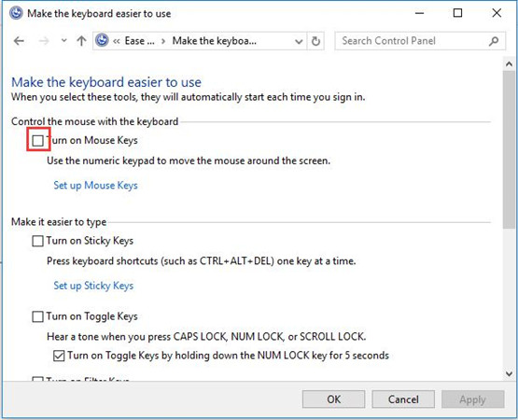Screen dimensions: 518x420
Task: Open Set up Mouse Keys link
Action: 96,186
